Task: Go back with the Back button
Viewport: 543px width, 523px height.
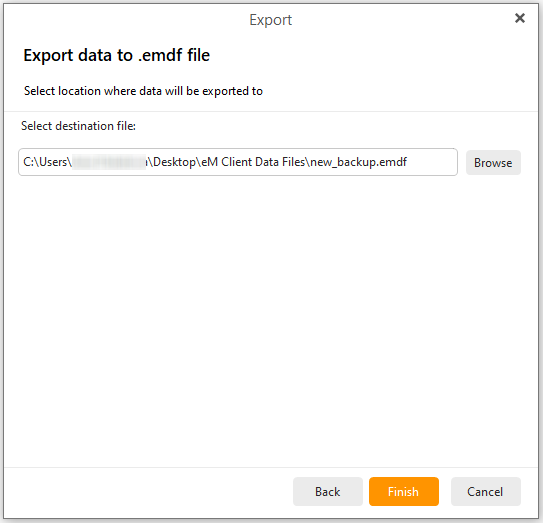Action: 328,491
